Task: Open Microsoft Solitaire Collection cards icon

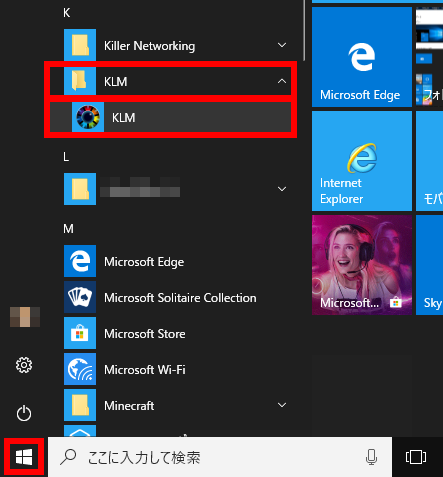Action: click(80, 297)
